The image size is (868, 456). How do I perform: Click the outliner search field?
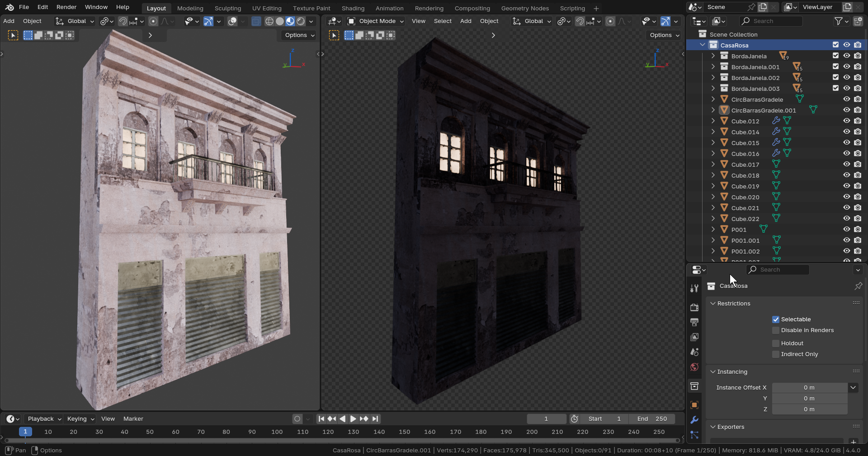pos(771,21)
